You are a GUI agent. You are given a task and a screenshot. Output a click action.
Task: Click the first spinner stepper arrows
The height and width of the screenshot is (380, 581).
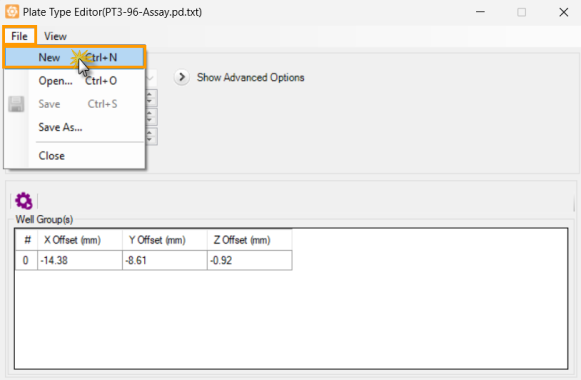[151, 98]
